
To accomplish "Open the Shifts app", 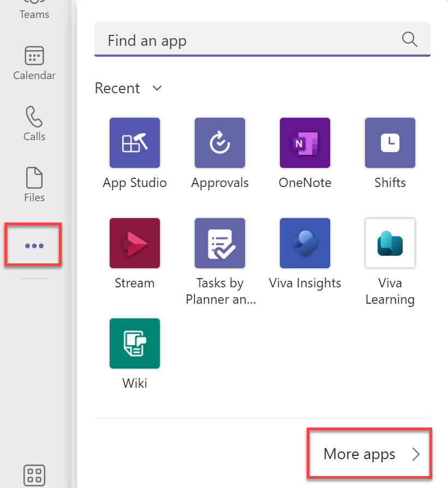I will click(390, 153).
